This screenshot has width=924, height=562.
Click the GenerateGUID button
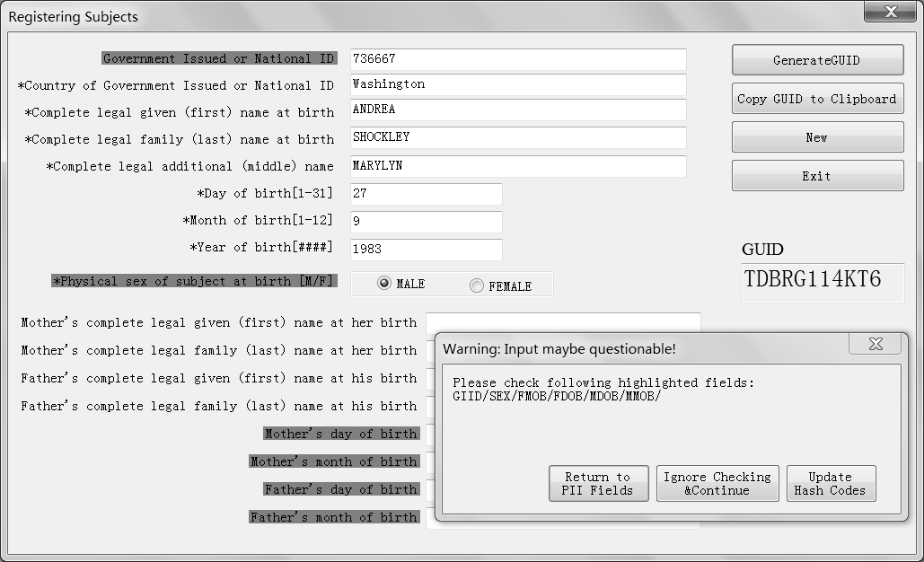[817, 60]
